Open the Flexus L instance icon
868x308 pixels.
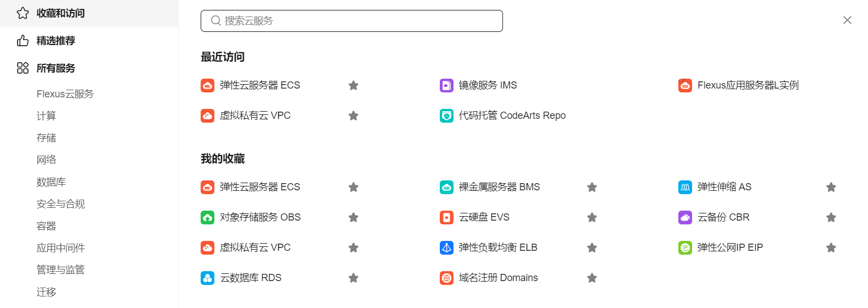(x=685, y=85)
